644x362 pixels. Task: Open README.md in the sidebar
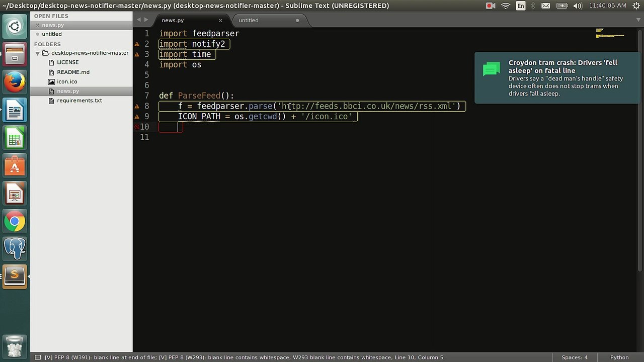(x=73, y=72)
